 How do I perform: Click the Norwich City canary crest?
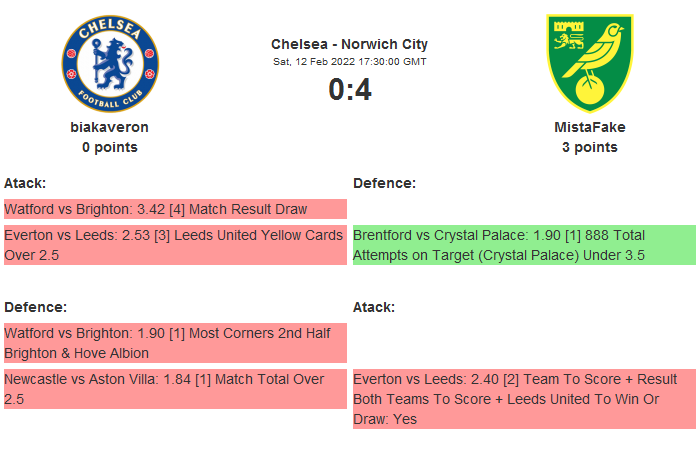click(589, 62)
